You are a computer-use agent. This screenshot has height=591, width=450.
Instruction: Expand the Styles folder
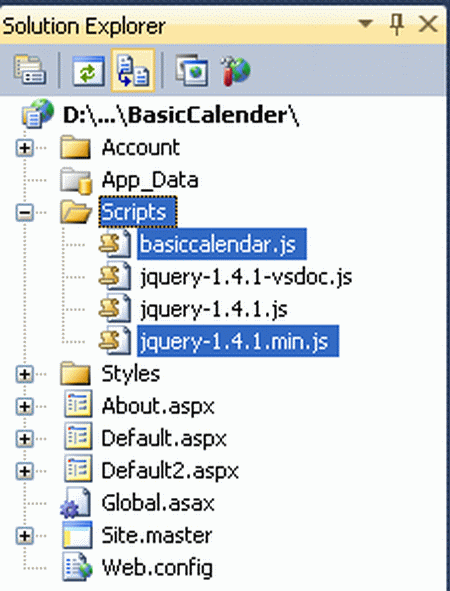(x=24, y=374)
